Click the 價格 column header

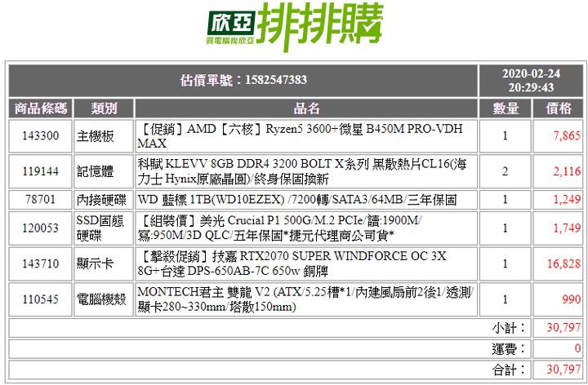559,108
